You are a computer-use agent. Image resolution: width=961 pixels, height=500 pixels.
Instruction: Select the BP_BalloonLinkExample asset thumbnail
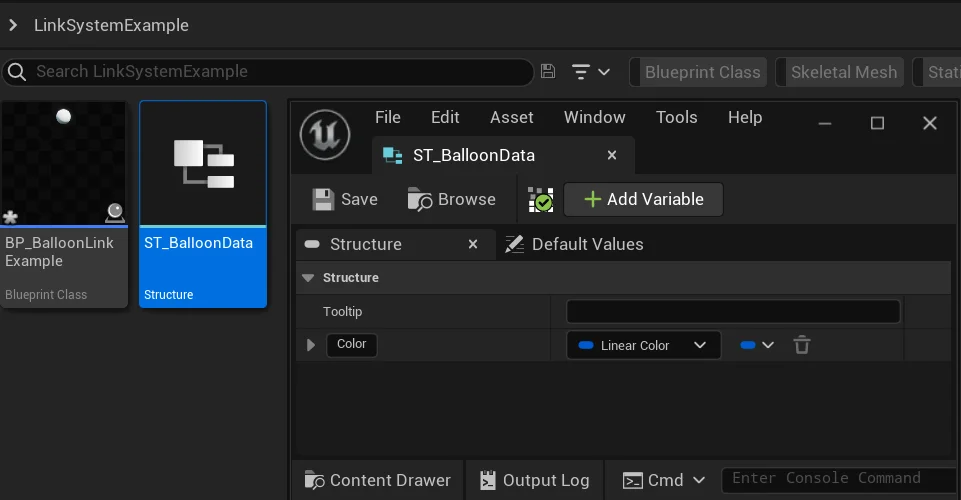coord(64,165)
